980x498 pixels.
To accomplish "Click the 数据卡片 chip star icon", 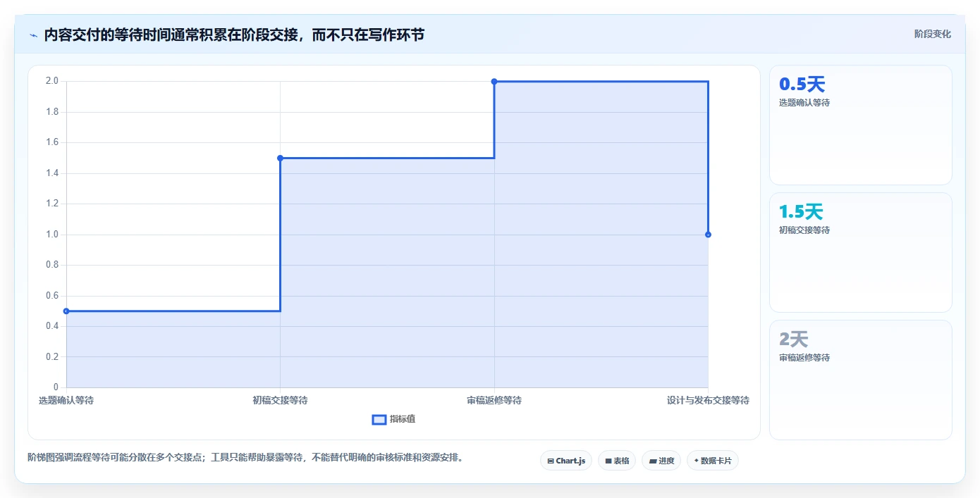I will [x=697, y=461].
